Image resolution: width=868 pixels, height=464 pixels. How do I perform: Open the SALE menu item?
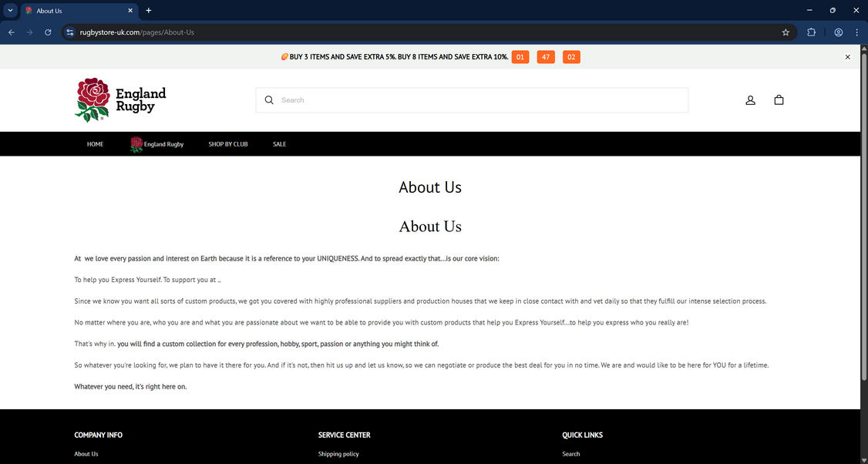280,144
